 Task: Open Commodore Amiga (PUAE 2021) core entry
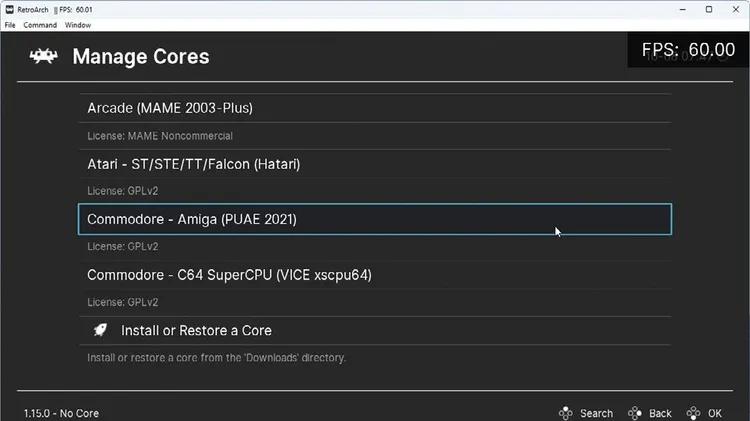(375, 219)
